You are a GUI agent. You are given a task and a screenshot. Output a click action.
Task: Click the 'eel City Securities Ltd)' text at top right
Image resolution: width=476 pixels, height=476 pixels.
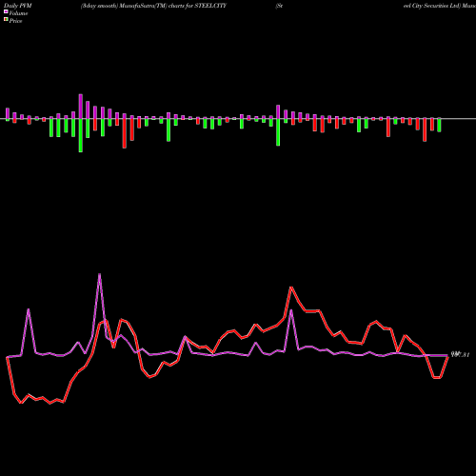(x=432, y=6)
